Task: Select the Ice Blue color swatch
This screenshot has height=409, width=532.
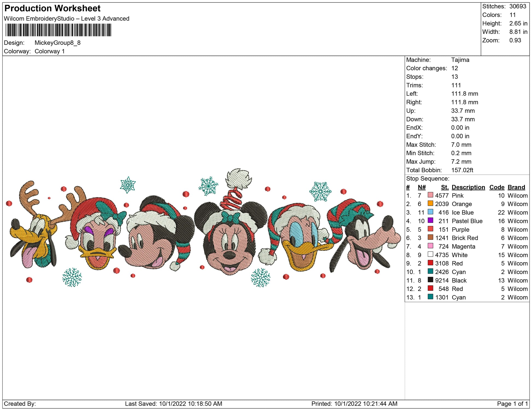Action: coord(430,212)
